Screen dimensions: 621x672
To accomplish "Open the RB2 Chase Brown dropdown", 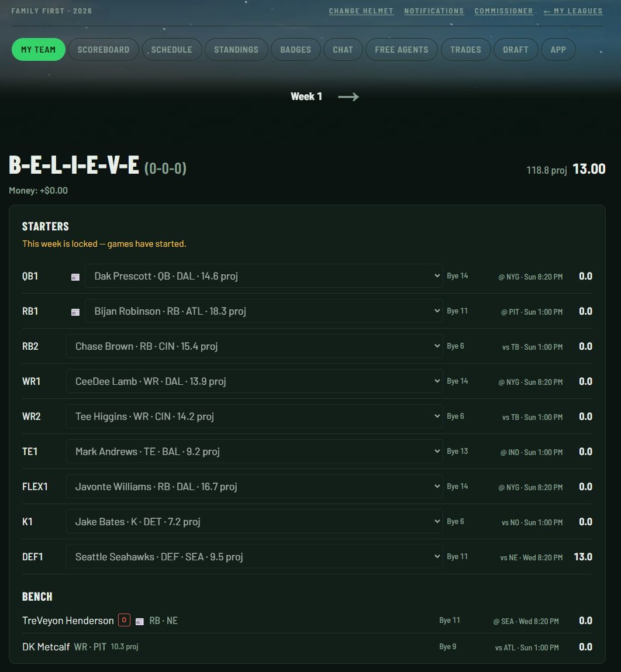I will (x=254, y=346).
